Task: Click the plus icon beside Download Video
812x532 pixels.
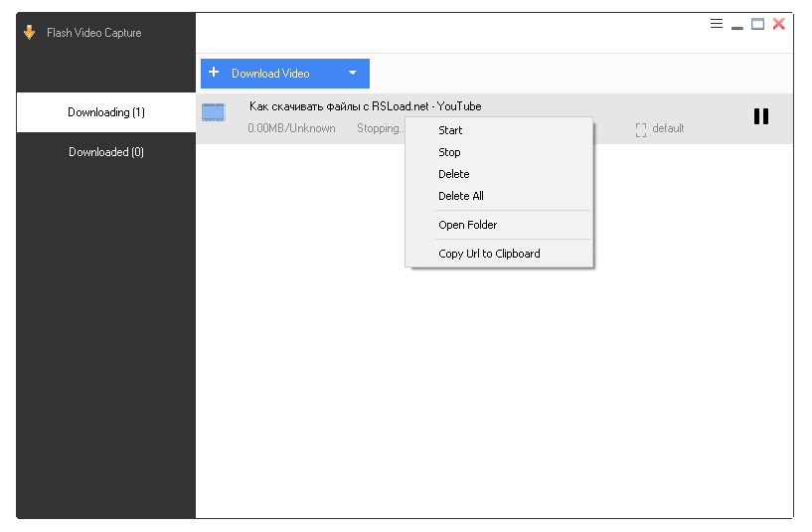Action: pyautogui.click(x=214, y=73)
